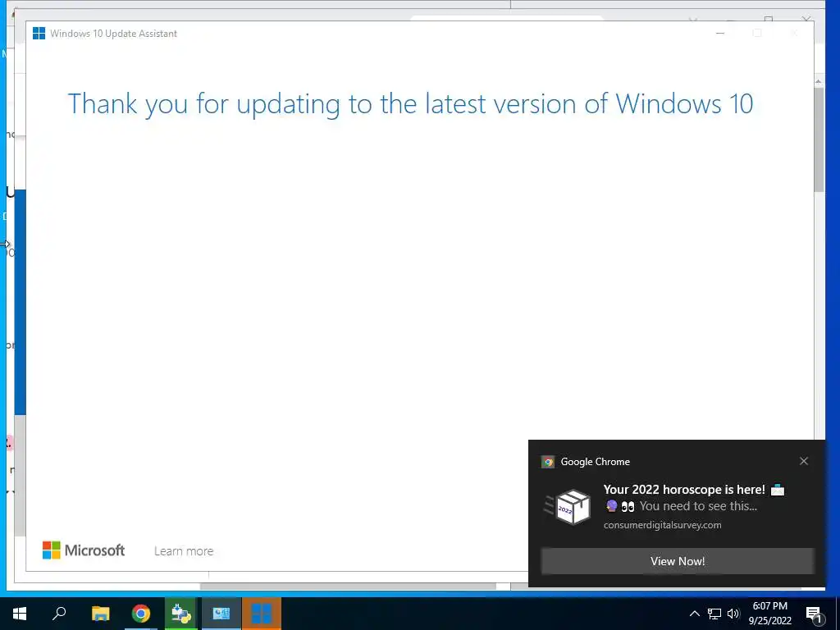The width and height of the screenshot is (840, 630).
Task: Click the Chrome icon in notification header
Action: click(547, 462)
